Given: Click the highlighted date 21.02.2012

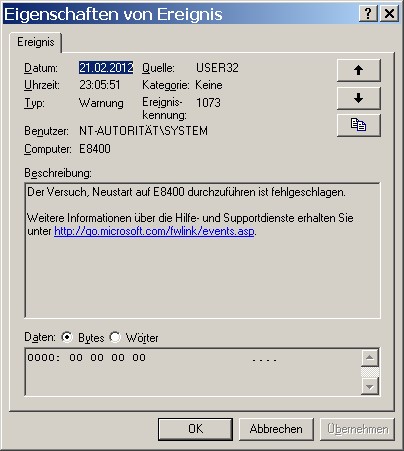Looking at the screenshot, I should 106,68.
